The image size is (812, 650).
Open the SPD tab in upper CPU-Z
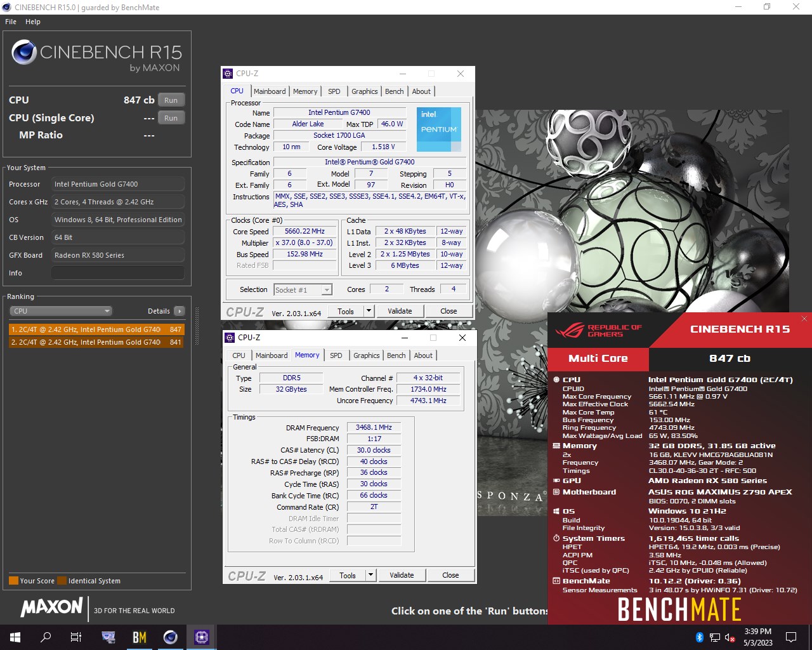tap(334, 91)
